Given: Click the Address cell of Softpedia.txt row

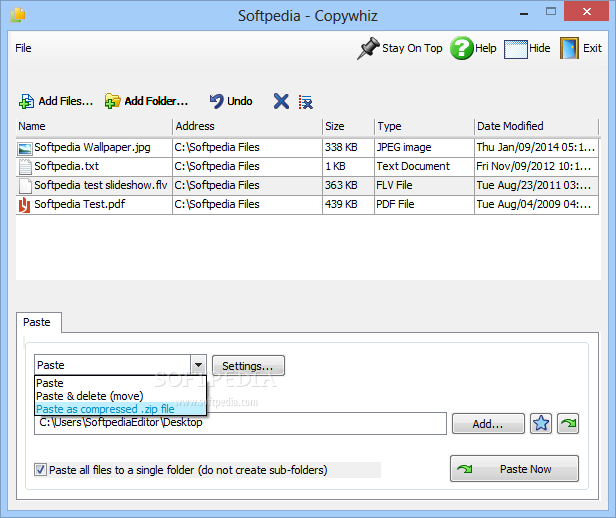Looking at the screenshot, I should (x=247, y=167).
